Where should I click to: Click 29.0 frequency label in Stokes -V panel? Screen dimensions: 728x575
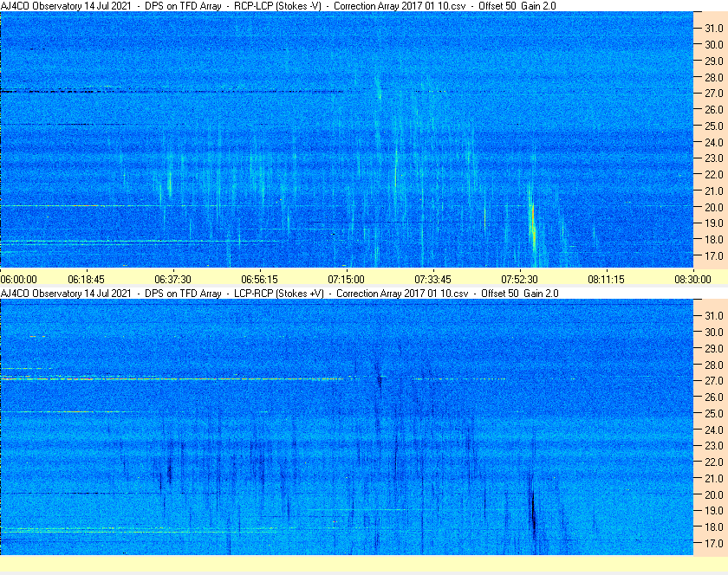(714, 61)
